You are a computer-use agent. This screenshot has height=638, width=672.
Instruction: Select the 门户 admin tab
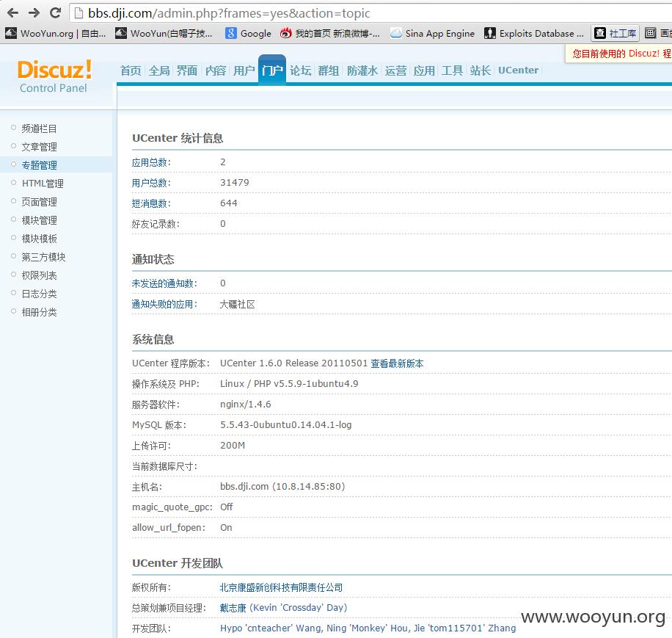272,70
